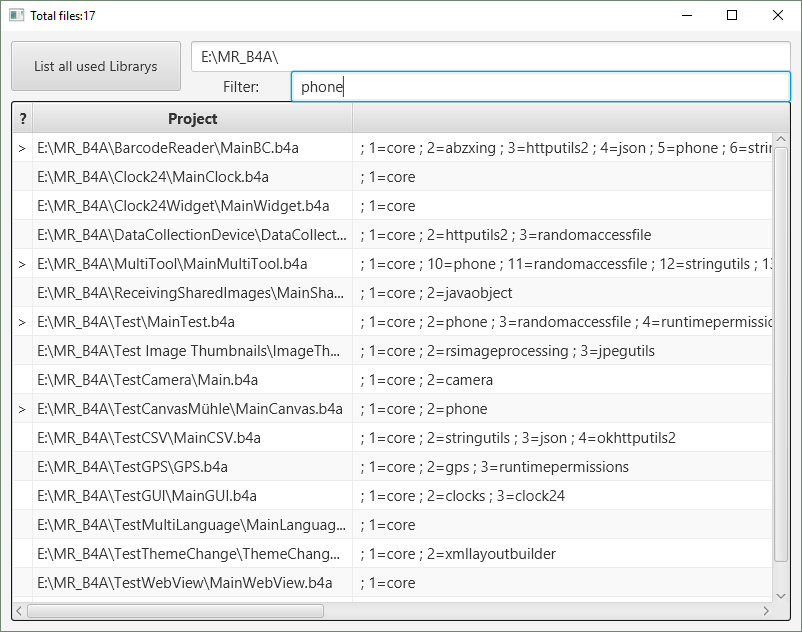
Task: Select the TestWebView\MainWebView.b4a project
Action: click(x=193, y=583)
